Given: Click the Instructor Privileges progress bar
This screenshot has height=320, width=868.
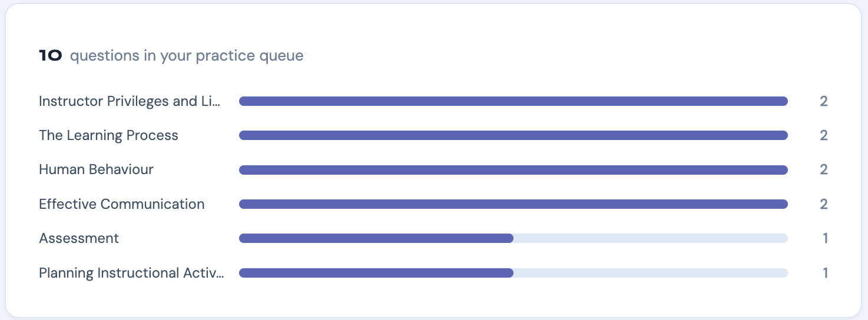Looking at the screenshot, I should (513, 101).
